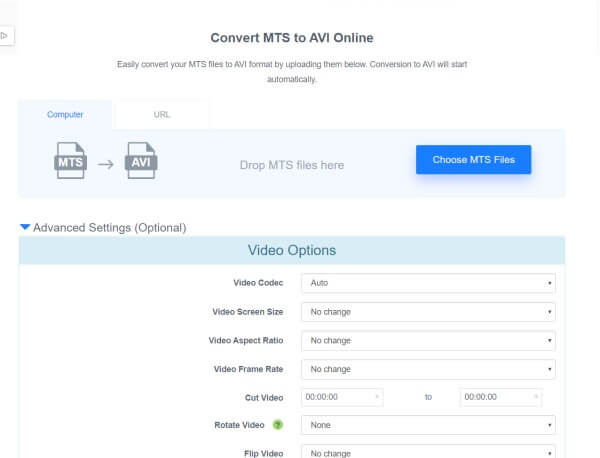The width and height of the screenshot is (600, 458).
Task: Click the Cut Video start time field
Action: click(x=342, y=397)
